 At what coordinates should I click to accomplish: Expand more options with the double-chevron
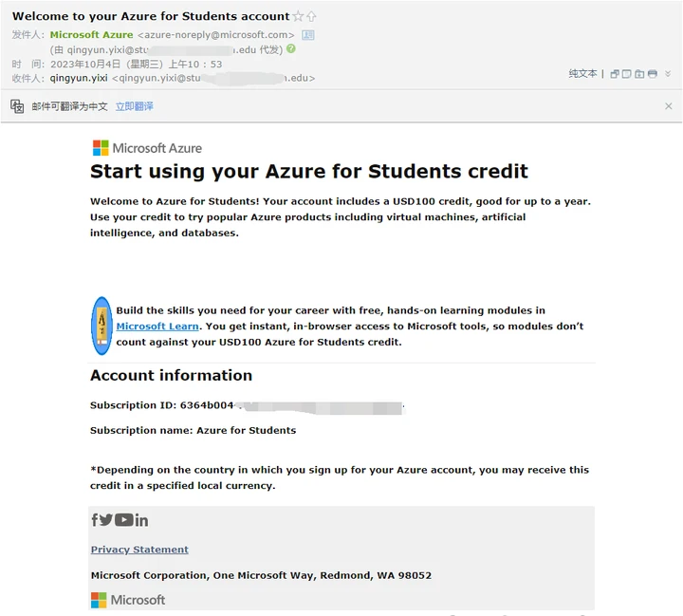pyautogui.click(x=668, y=74)
